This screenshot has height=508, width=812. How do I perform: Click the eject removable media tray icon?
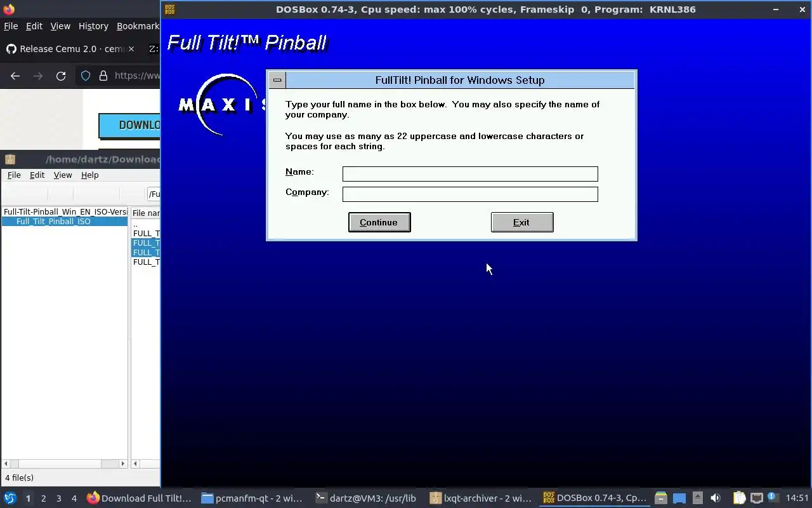(x=698, y=498)
